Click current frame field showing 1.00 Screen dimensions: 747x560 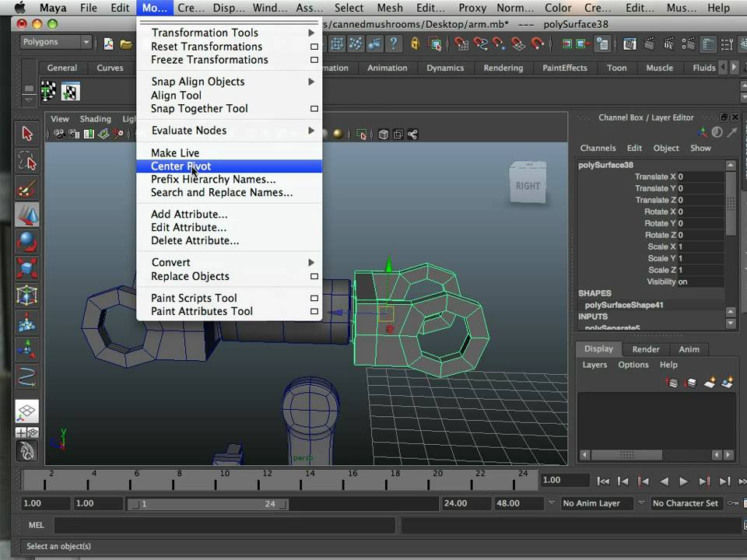click(564, 480)
